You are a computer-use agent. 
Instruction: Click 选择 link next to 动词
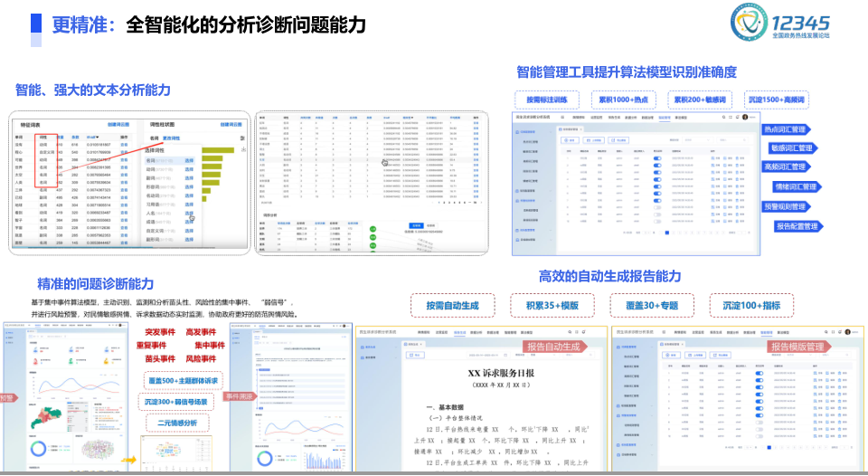pyautogui.click(x=189, y=169)
